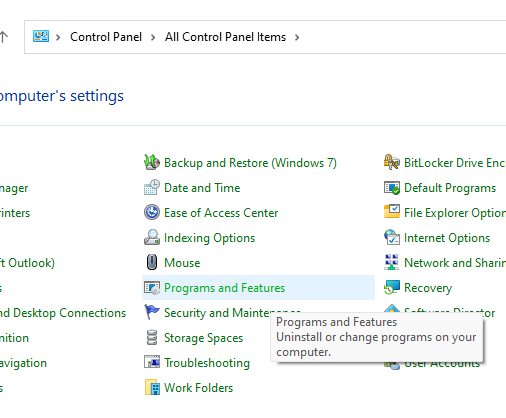Viewport: 506px width, 418px height.
Task: Click the Ease of Access Center icon
Action: point(152,212)
